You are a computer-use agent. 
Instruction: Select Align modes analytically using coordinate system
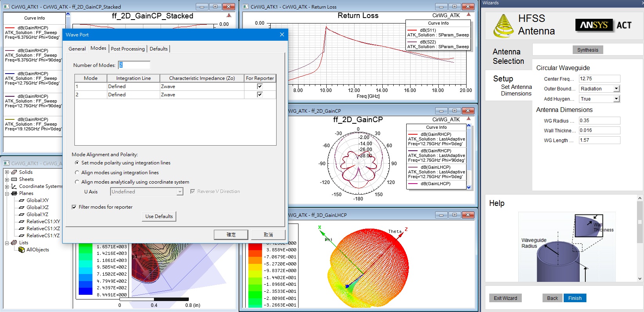(77, 182)
